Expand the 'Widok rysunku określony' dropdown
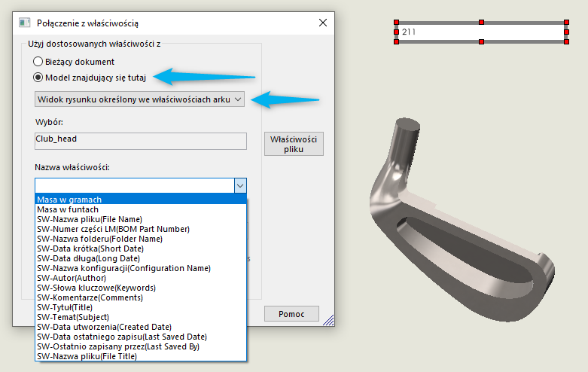 [238, 99]
